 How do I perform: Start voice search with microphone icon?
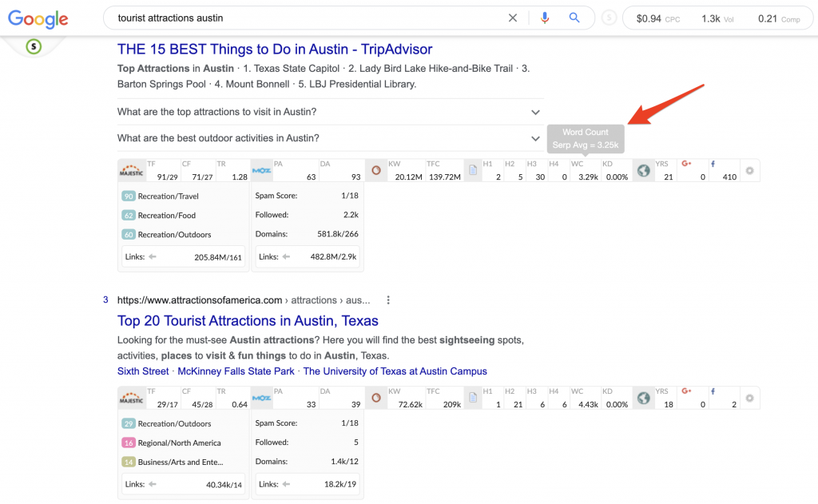pos(545,18)
